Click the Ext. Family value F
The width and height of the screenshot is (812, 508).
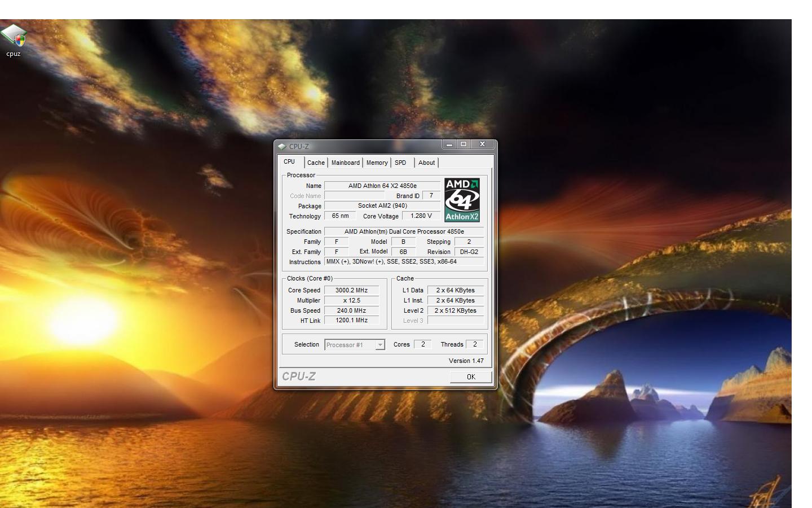[337, 252]
